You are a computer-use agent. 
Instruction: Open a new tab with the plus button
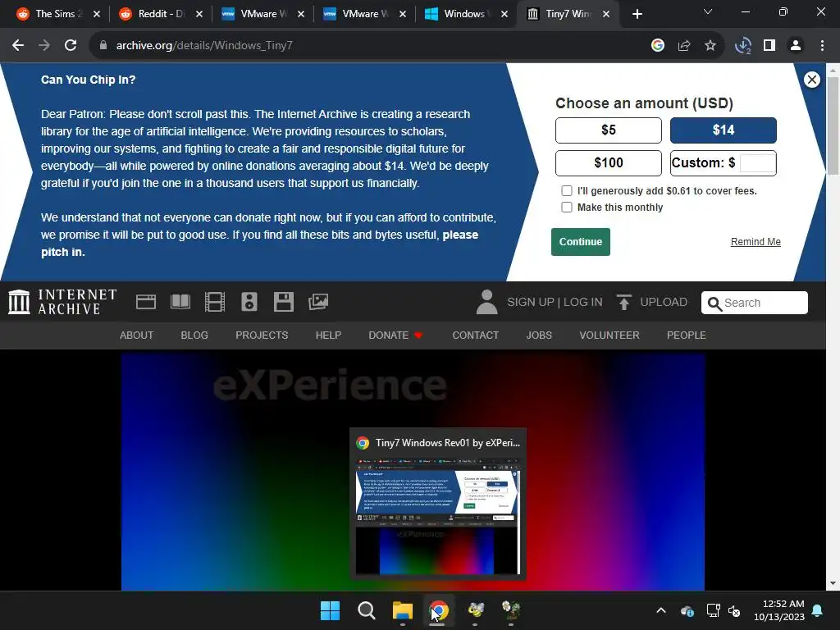637,15
